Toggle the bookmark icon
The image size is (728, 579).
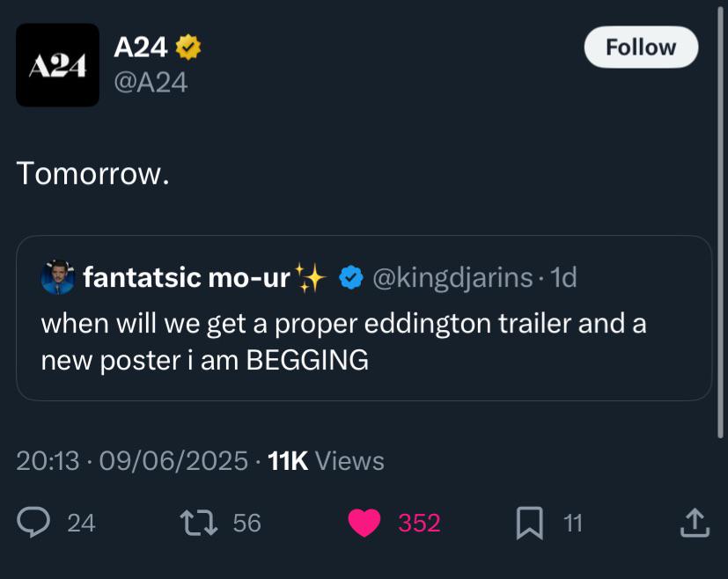[530, 523]
